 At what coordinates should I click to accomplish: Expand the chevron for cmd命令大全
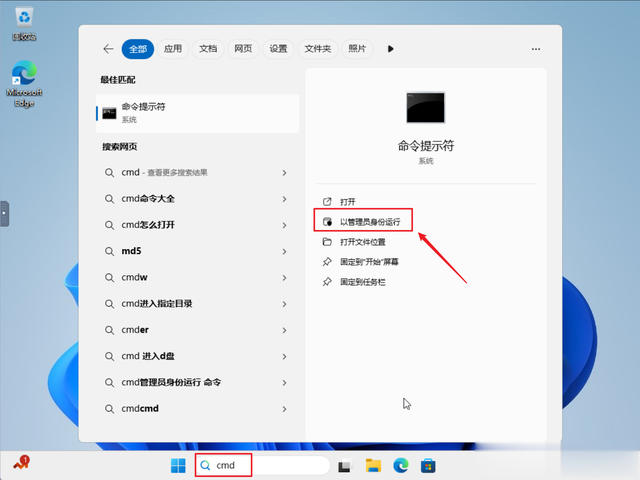[284, 199]
